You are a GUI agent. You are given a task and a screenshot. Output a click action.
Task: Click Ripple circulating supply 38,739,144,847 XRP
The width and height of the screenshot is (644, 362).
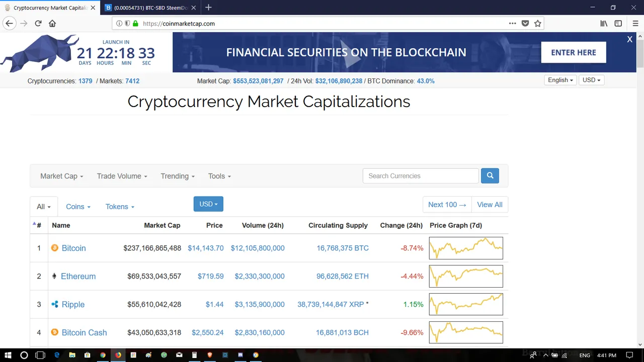click(x=331, y=304)
